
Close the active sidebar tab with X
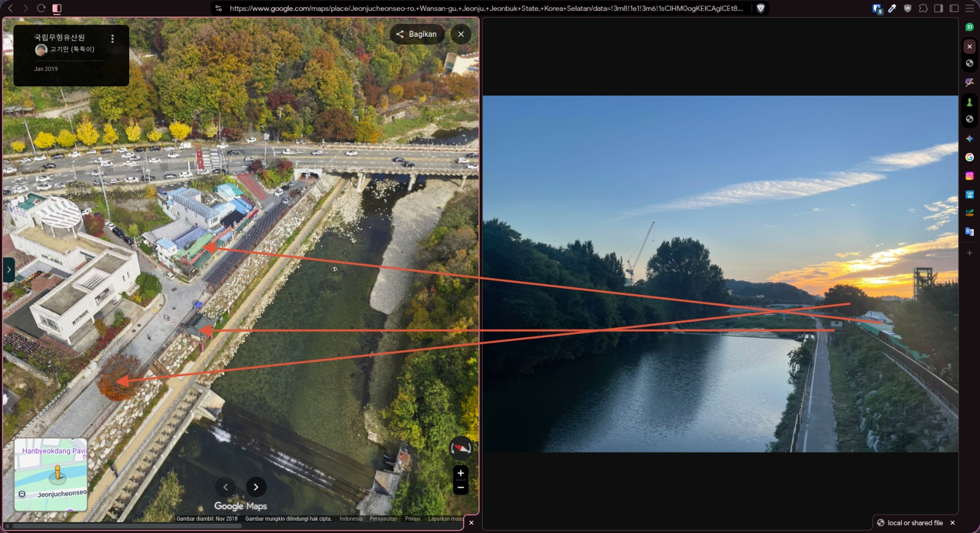click(970, 47)
